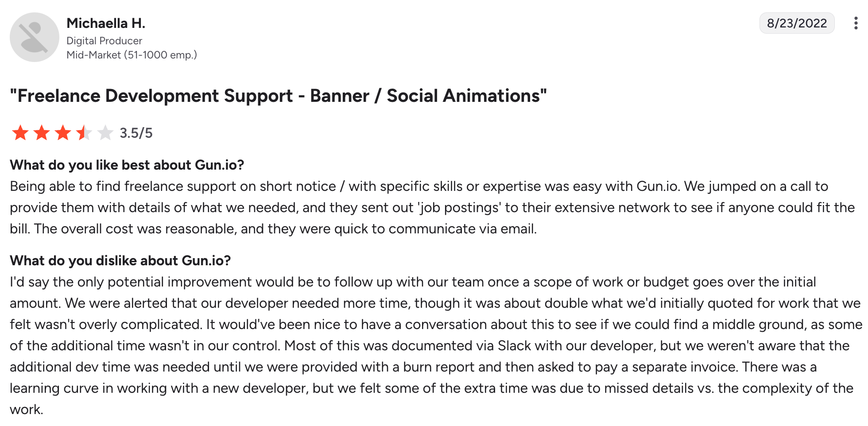Image resolution: width=868 pixels, height=426 pixels.
Task: Open the review title about Freelance Development Support
Action: coord(279,96)
